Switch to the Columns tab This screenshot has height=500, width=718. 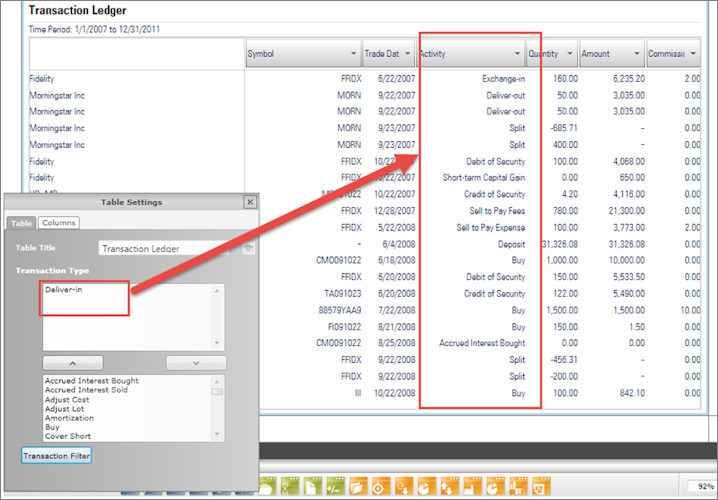59,223
